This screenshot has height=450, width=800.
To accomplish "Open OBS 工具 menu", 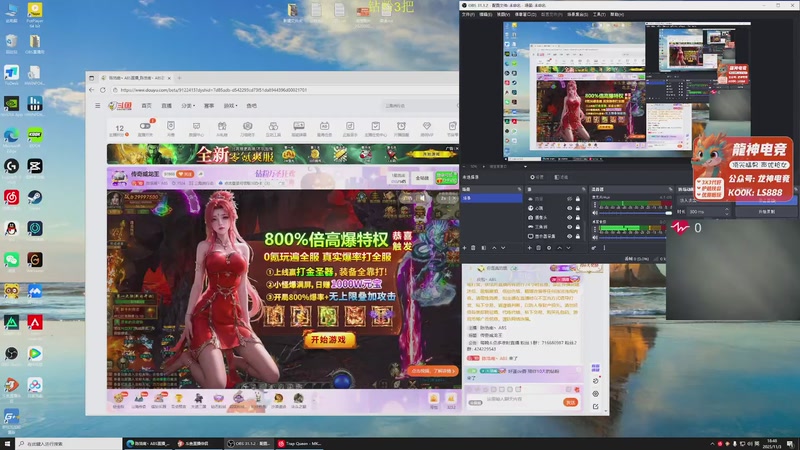I will (599, 14).
